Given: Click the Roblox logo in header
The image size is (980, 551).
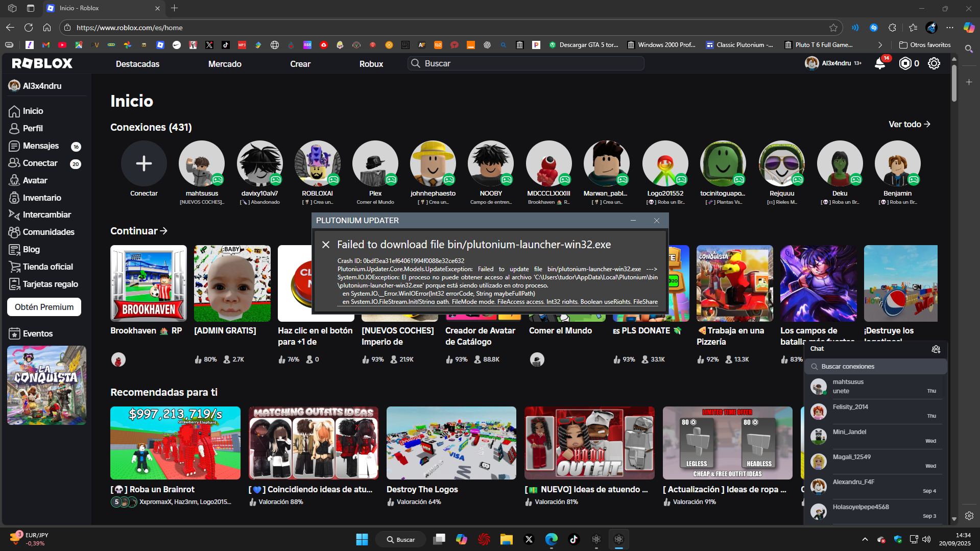Looking at the screenshot, I should click(x=42, y=63).
